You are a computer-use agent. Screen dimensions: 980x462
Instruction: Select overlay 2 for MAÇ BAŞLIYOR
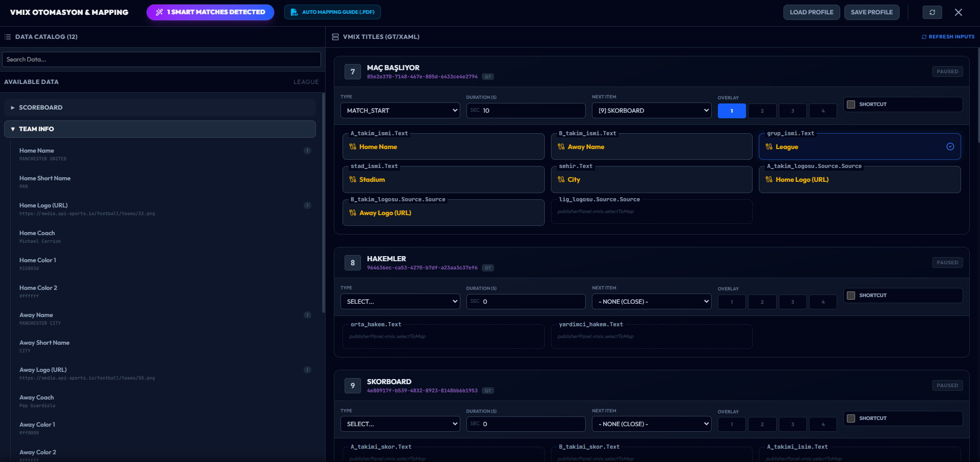point(762,111)
